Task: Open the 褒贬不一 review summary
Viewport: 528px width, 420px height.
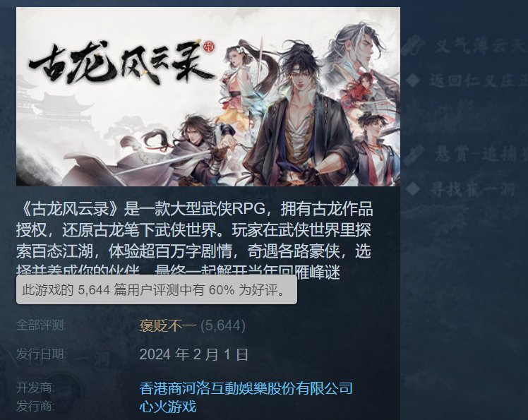Action: 167,325
